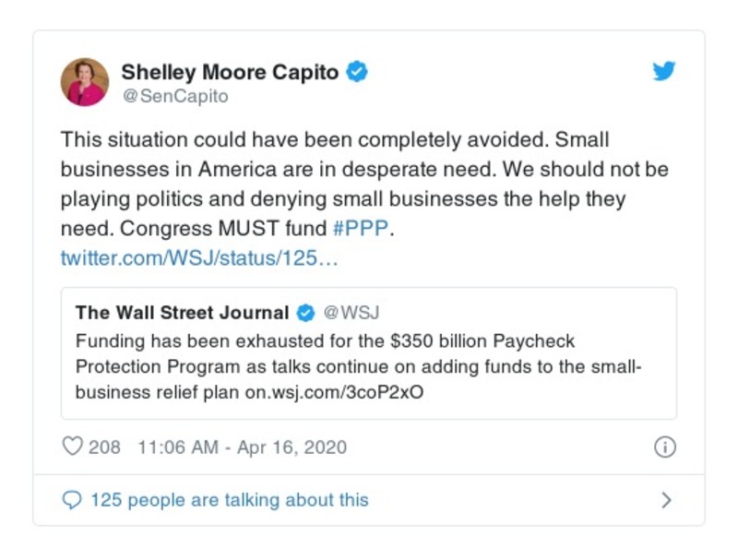Click the Shelley Moore Capito display name
The width and height of the screenshot is (738, 560).
click(x=232, y=72)
